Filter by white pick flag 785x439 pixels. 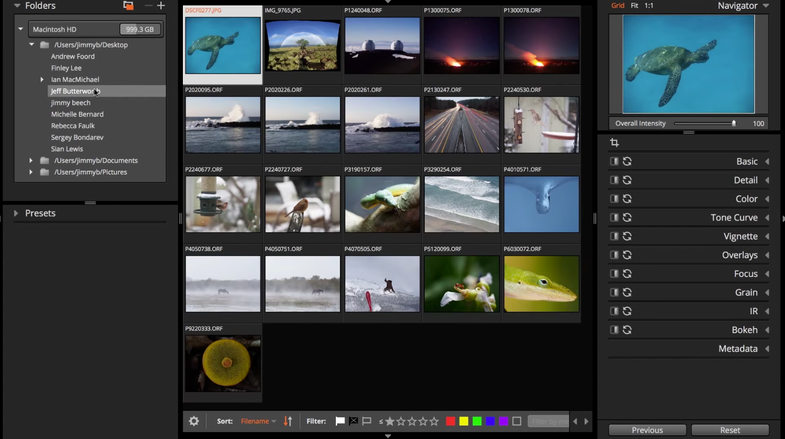[340, 422]
